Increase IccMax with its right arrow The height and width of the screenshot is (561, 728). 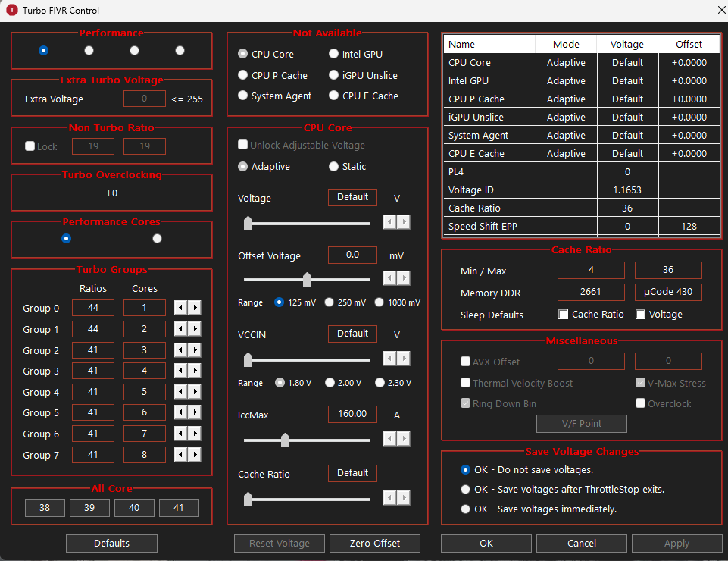click(404, 439)
